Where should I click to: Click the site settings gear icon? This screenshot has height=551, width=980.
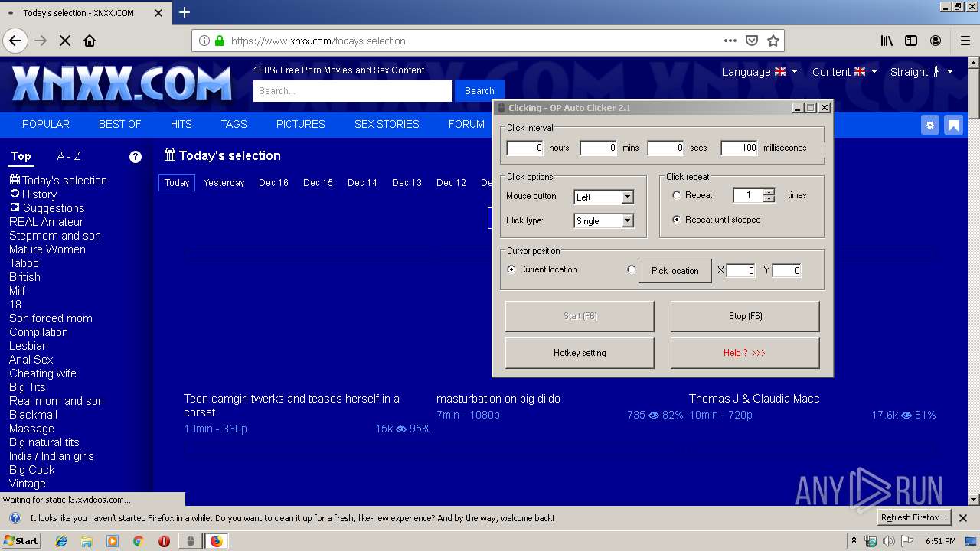[929, 125]
